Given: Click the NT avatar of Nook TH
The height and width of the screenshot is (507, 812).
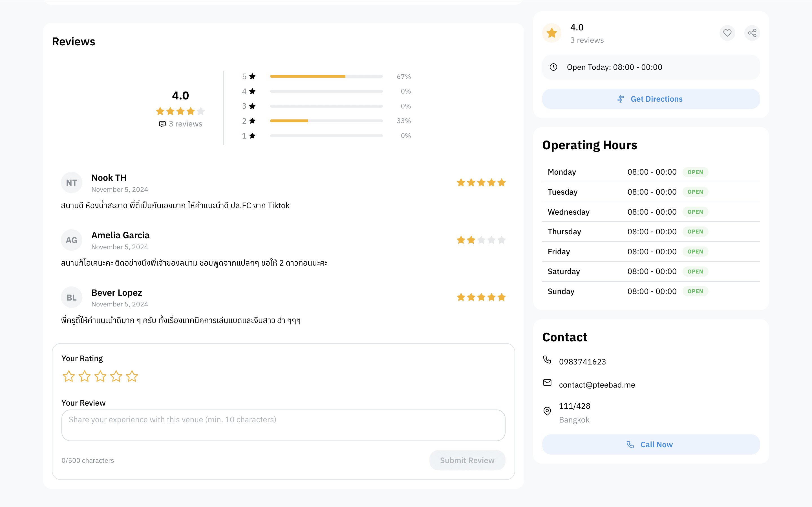Looking at the screenshot, I should point(71,183).
